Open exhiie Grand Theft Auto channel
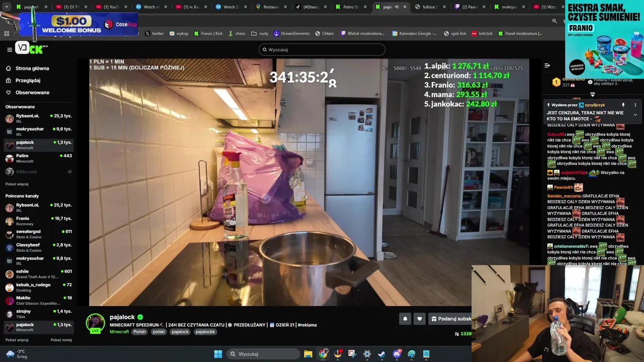 [38, 274]
